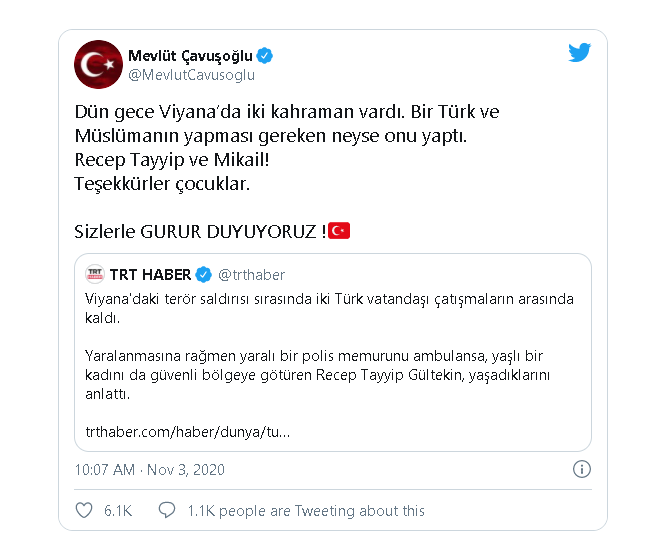Click the verified badge beside Mevlüt Çavuşoğlu
Image resolution: width=670 pixels, height=552 pixels.
265,55
